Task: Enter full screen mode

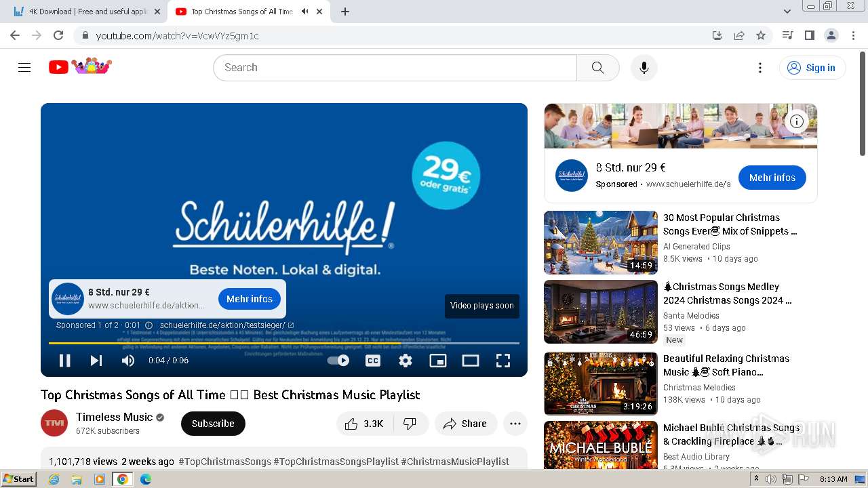Action: tap(503, 361)
